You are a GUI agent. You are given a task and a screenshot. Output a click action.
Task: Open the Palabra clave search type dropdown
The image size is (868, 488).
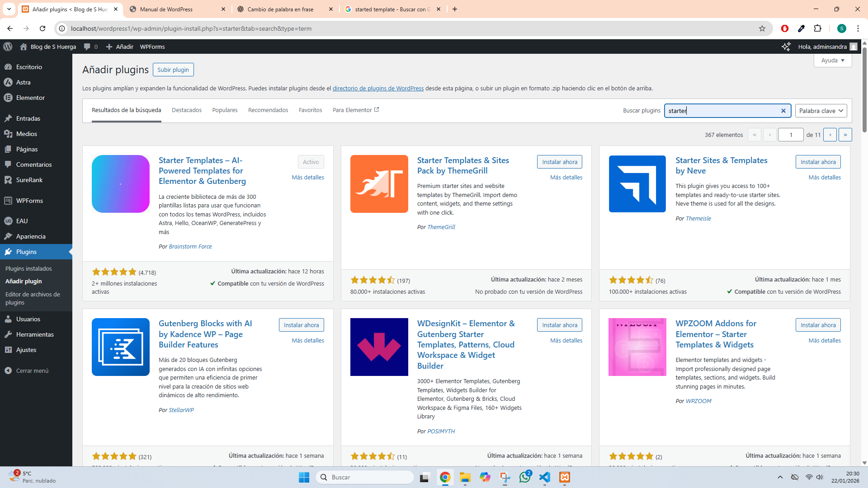point(821,111)
